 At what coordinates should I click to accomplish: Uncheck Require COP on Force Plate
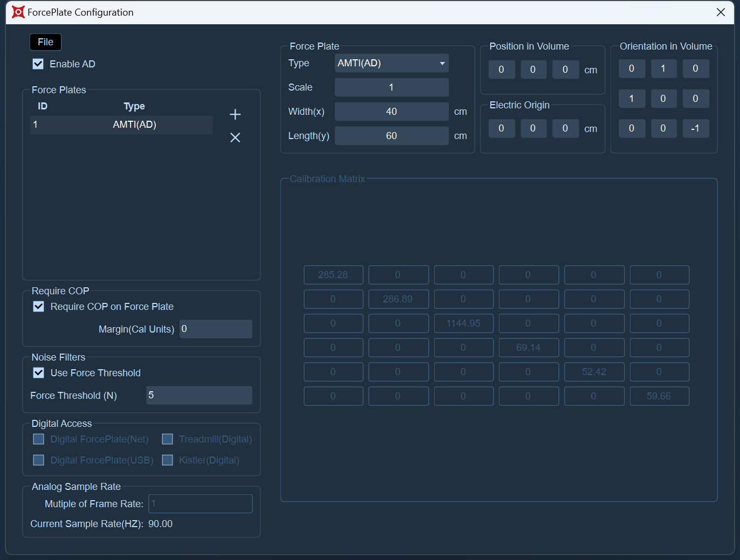pyautogui.click(x=39, y=307)
